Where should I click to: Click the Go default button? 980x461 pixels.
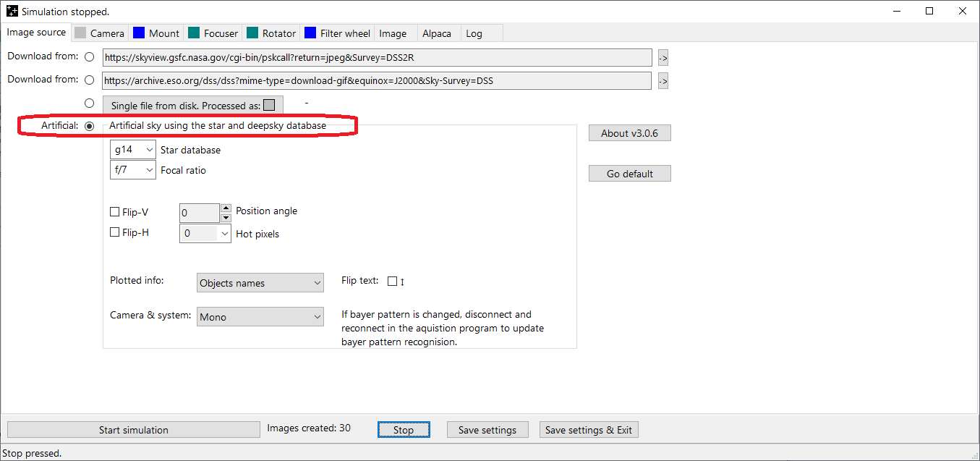point(629,174)
